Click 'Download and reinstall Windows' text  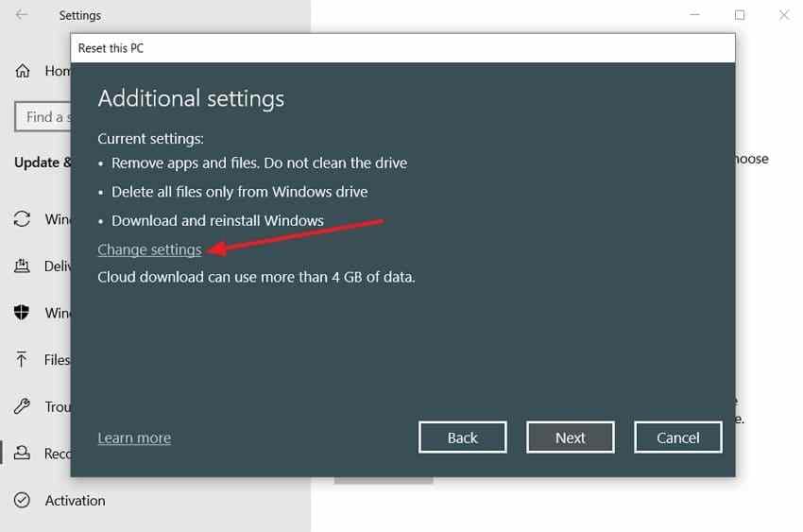point(217,221)
